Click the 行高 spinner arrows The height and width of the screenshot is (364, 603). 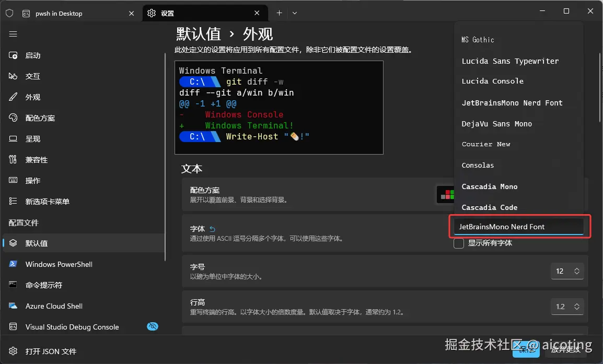click(x=577, y=307)
